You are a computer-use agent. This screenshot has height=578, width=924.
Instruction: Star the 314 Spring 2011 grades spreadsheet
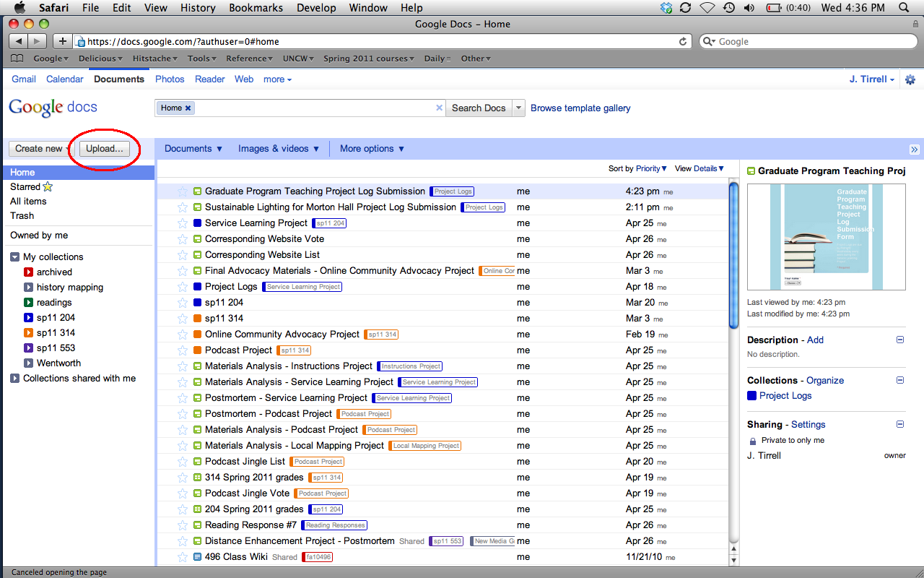click(183, 478)
